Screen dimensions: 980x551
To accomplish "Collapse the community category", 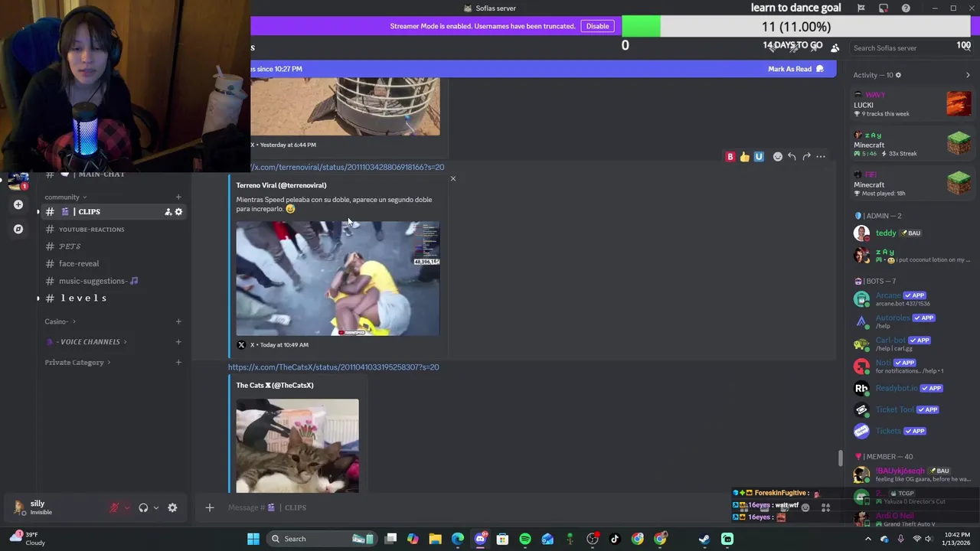I will [65, 197].
